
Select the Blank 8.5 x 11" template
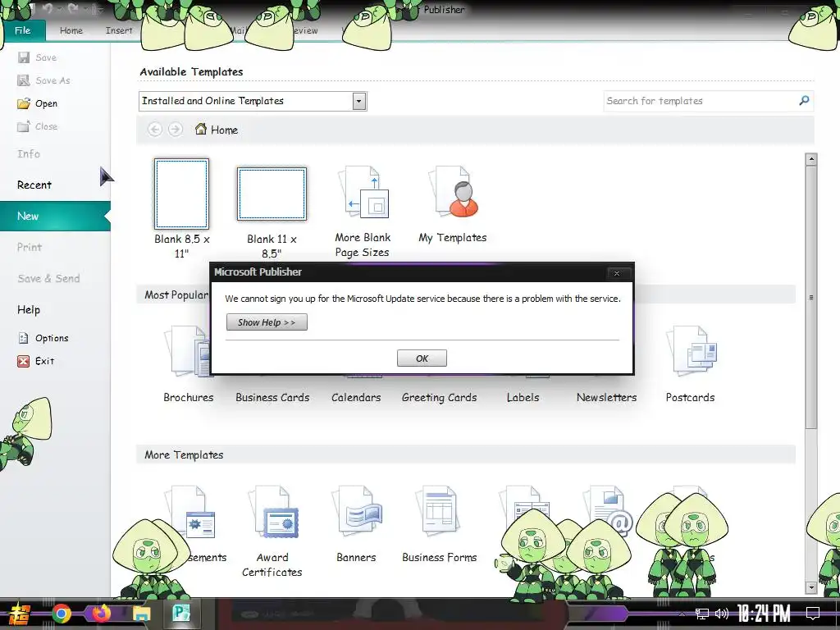click(x=181, y=209)
